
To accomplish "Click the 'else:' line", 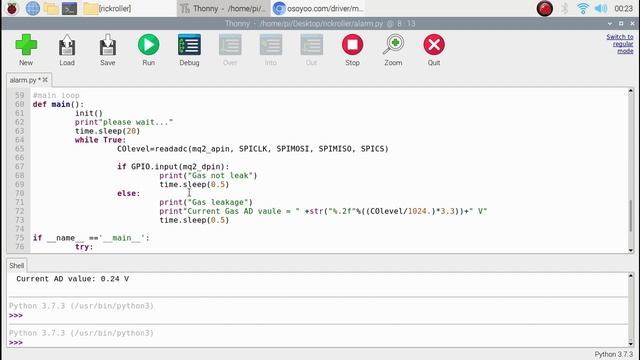I will (129, 193).
